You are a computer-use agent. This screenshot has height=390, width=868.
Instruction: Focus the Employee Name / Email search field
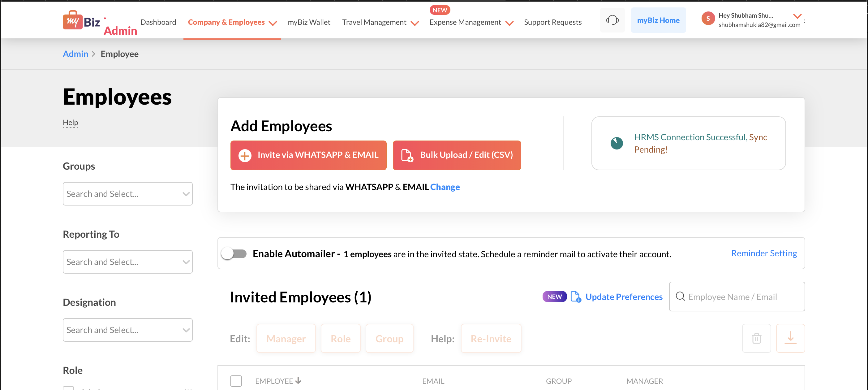tap(737, 297)
